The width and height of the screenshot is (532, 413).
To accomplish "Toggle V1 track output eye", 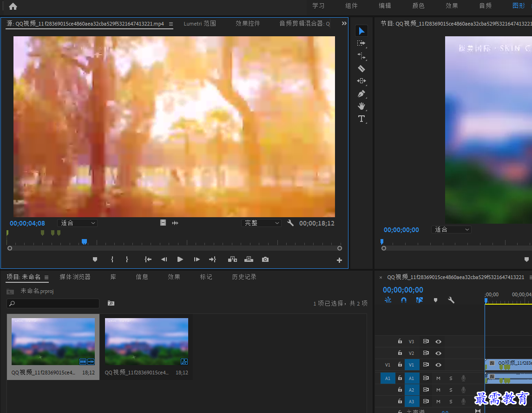I will click(438, 365).
